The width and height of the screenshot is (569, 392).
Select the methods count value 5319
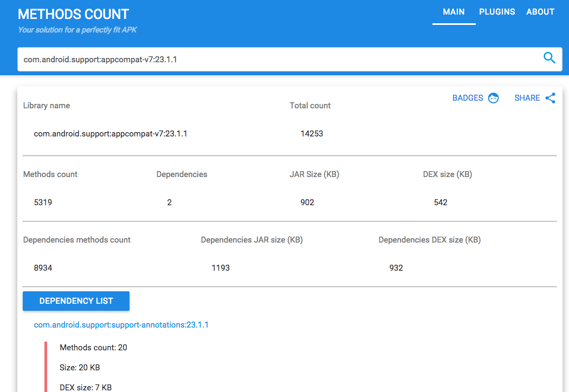tap(43, 202)
